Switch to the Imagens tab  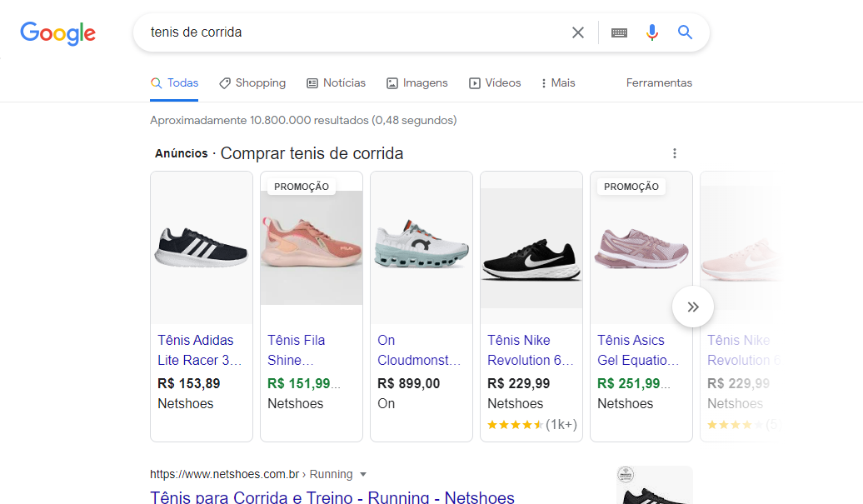coord(417,83)
